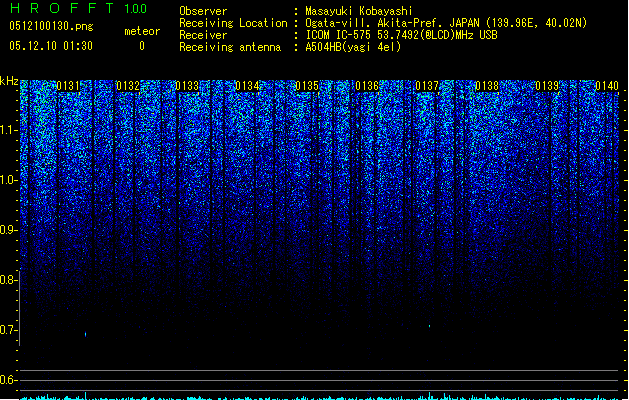629x400 pixels.
Task: Click the 1.1 kHz axis tick label
Action: tap(9, 130)
